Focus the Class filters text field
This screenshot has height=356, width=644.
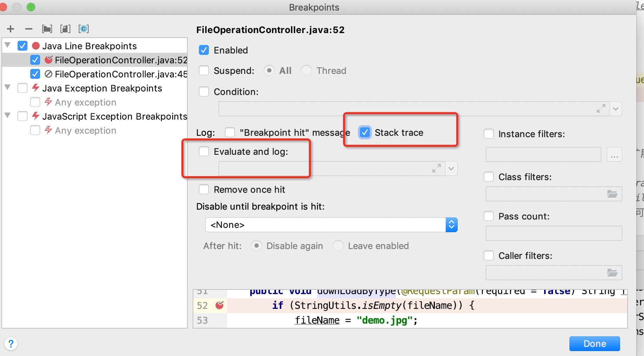(x=554, y=194)
